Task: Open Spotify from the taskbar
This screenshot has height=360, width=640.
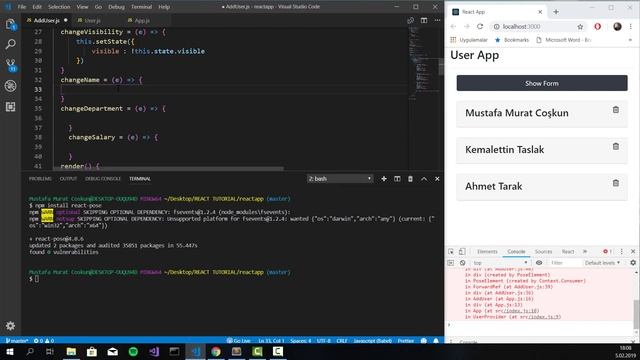Action: (x=133, y=351)
